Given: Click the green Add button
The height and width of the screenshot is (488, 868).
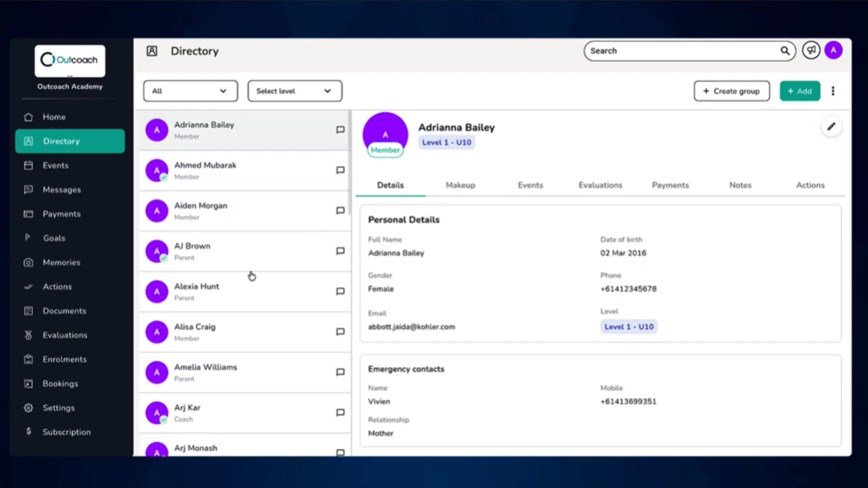Looking at the screenshot, I should pyautogui.click(x=800, y=91).
